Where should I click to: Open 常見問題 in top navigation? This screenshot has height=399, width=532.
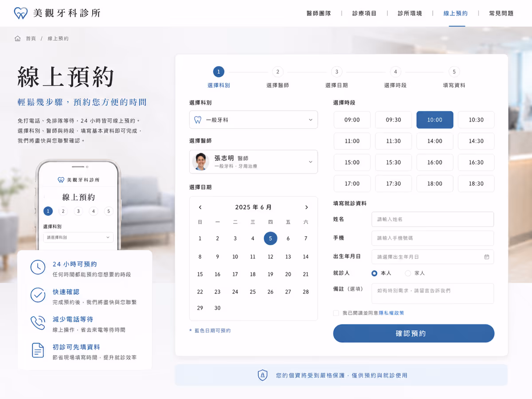click(501, 13)
